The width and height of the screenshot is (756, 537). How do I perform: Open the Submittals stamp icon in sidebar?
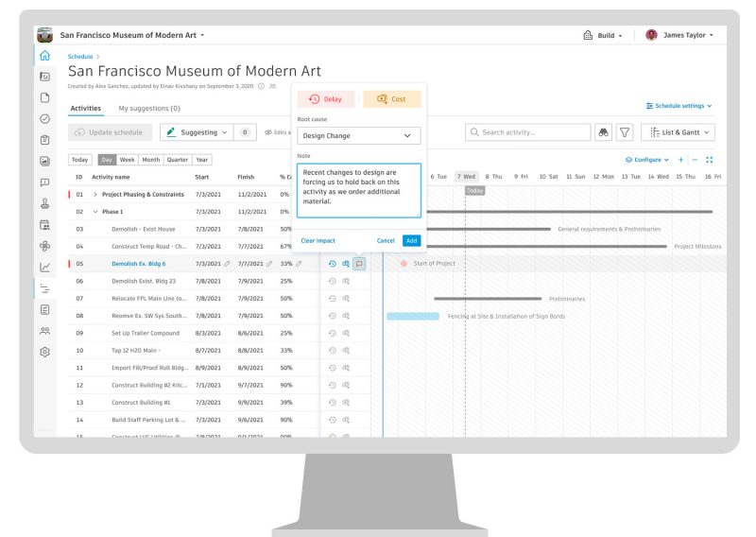pos(44,203)
